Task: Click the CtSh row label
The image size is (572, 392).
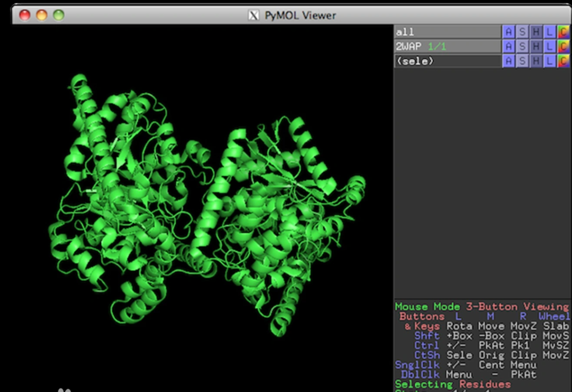Action: [x=427, y=355]
